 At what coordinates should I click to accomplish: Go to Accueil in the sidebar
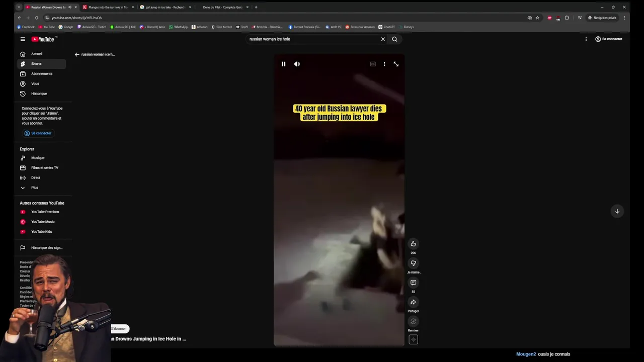(41, 54)
